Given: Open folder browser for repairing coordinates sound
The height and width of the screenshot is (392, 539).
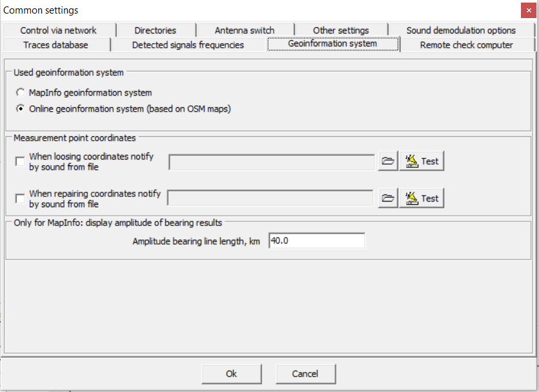Looking at the screenshot, I should click(x=387, y=198).
